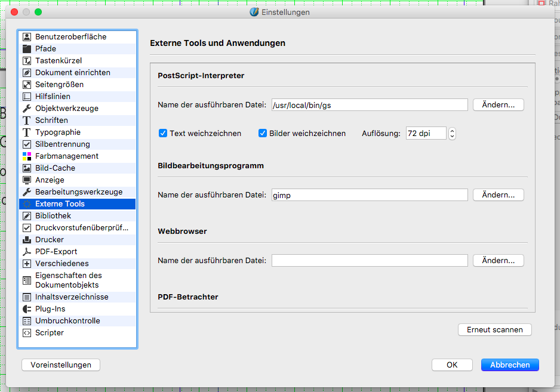Click the Anzeige monitor icon
This screenshot has height=392, width=560.
26,180
